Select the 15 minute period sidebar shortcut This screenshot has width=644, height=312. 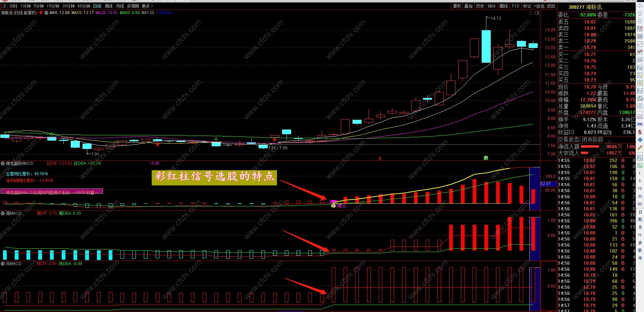point(640,189)
